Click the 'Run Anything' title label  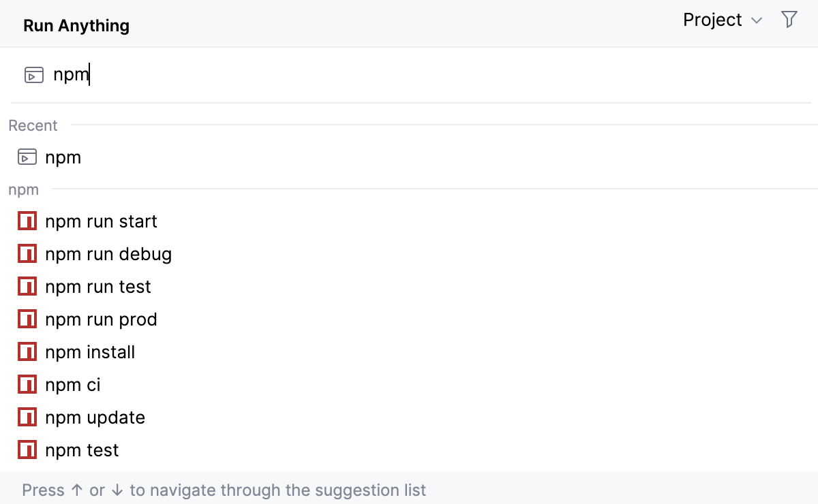pyautogui.click(x=76, y=25)
